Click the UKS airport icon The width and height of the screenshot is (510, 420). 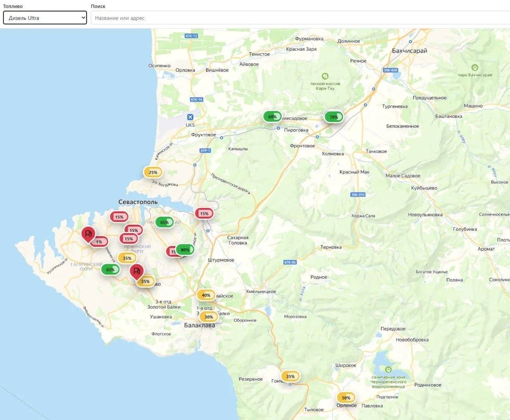(x=190, y=117)
